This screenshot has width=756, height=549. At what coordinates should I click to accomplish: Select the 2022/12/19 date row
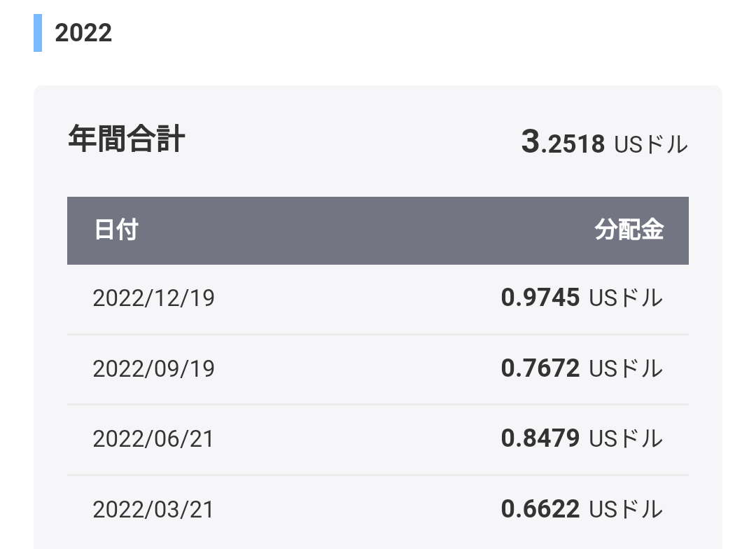click(x=377, y=298)
